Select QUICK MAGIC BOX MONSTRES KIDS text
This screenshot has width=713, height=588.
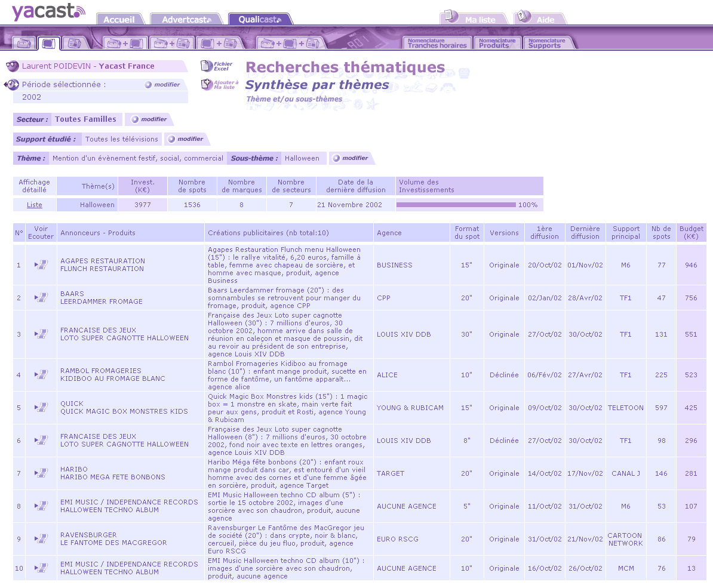(124, 411)
